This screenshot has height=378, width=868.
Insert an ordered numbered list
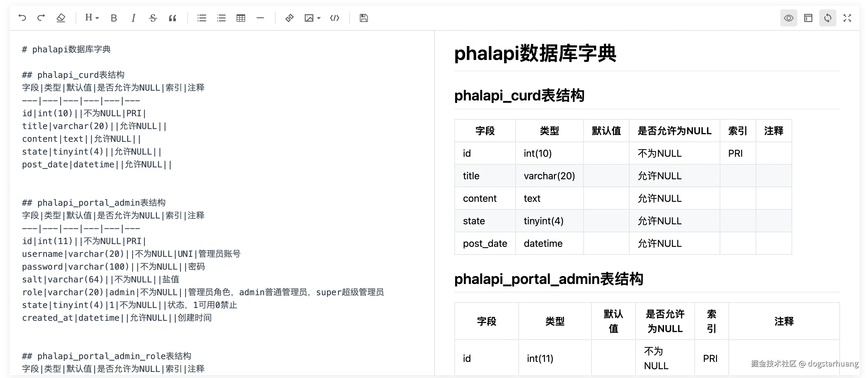pos(221,18)
